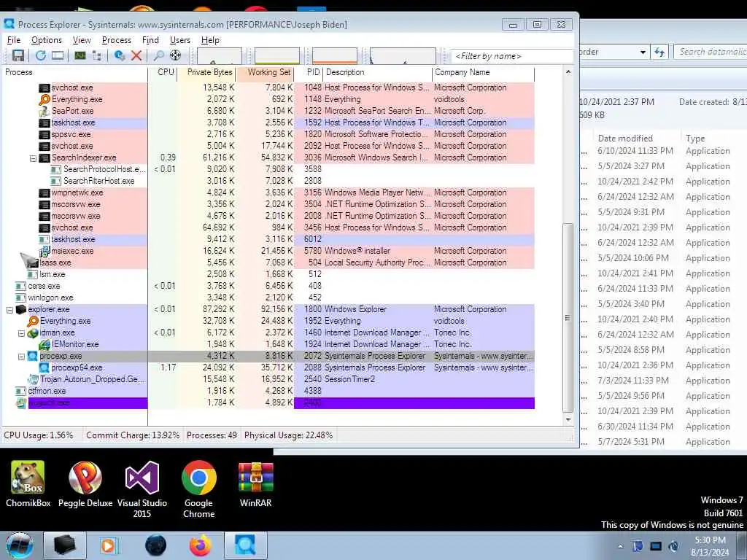Sort by the Company Name column header
The width and height of the screenshot is (747, 560).
coord(483,72)
